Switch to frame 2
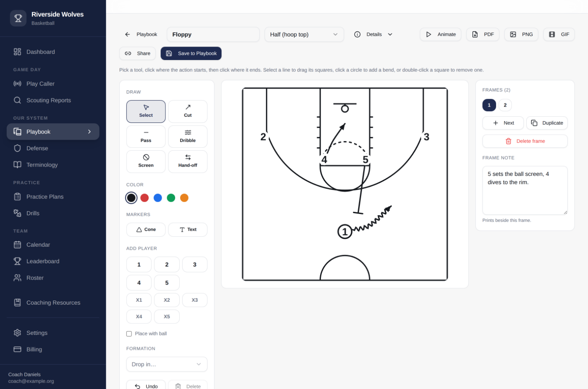Image resolution: width=588 pixels, height=389 pixels. [x=505, y=105]
